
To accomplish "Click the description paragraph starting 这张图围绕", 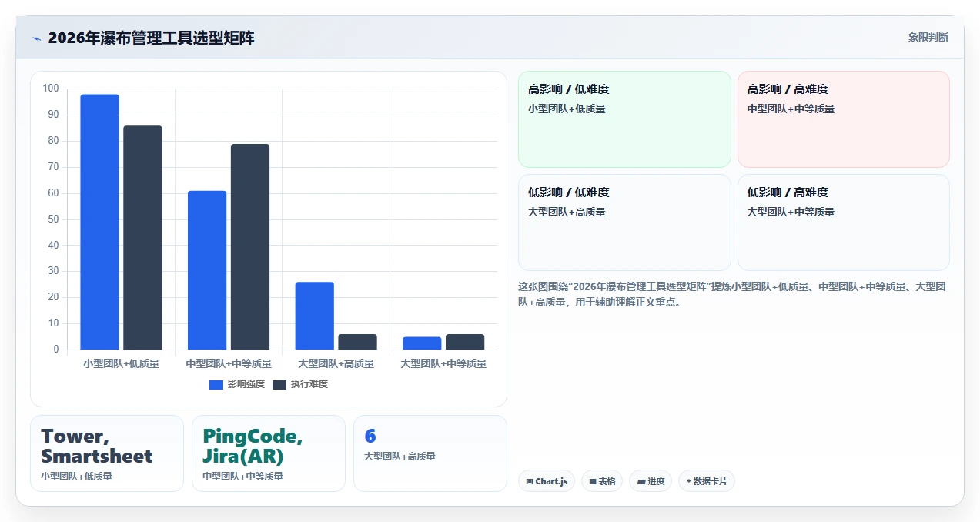I will point(732,294).
